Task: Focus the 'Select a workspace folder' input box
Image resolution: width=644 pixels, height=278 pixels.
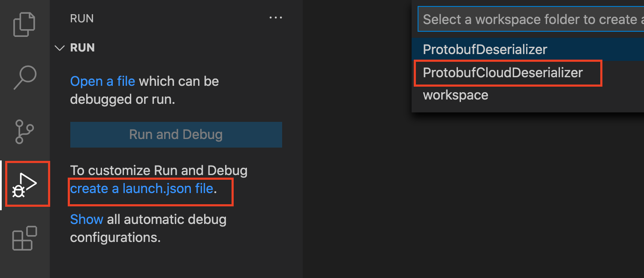Action: [531, 19]
